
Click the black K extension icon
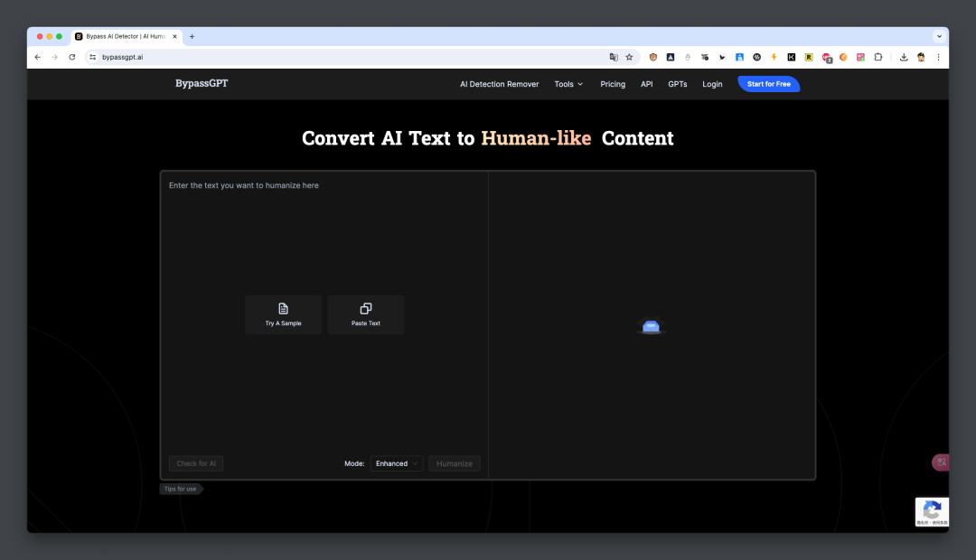pyautogui.click(x=791, y=57)
